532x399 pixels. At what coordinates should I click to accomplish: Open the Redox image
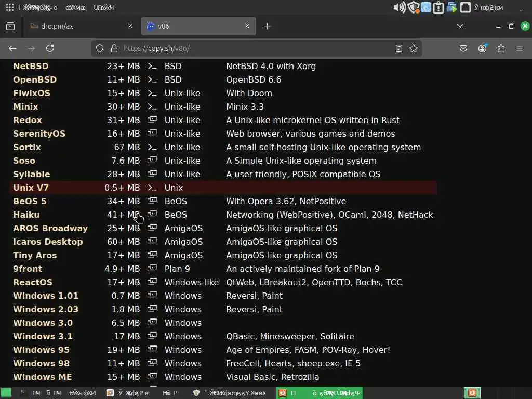[x=28, y=121]
